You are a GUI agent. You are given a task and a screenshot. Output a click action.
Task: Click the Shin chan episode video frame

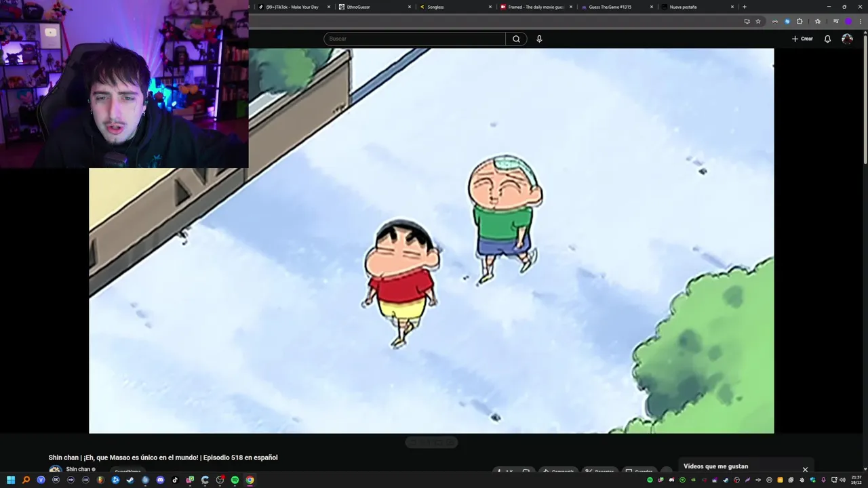(431, 241)
